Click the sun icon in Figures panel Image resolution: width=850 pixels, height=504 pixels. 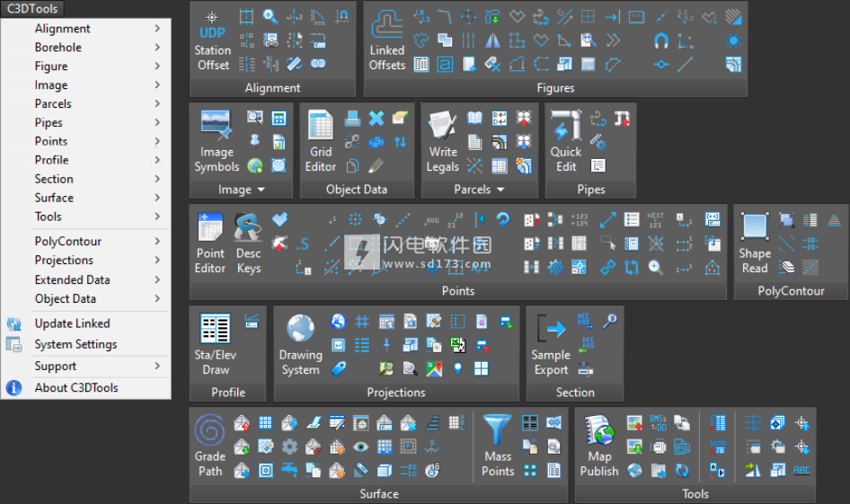click(x=733, y=40)
